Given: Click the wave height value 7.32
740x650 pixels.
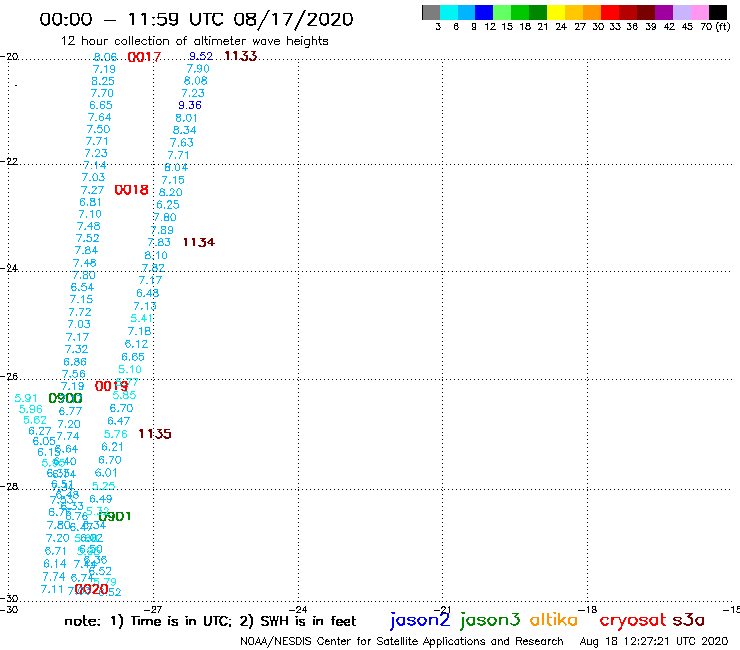Looking at the screenshot, I should tap(76, 349).
